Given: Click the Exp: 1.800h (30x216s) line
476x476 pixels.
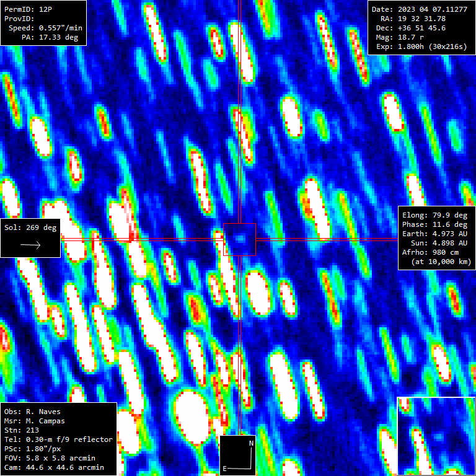Looking at the screenshot, I should point(421,46).
